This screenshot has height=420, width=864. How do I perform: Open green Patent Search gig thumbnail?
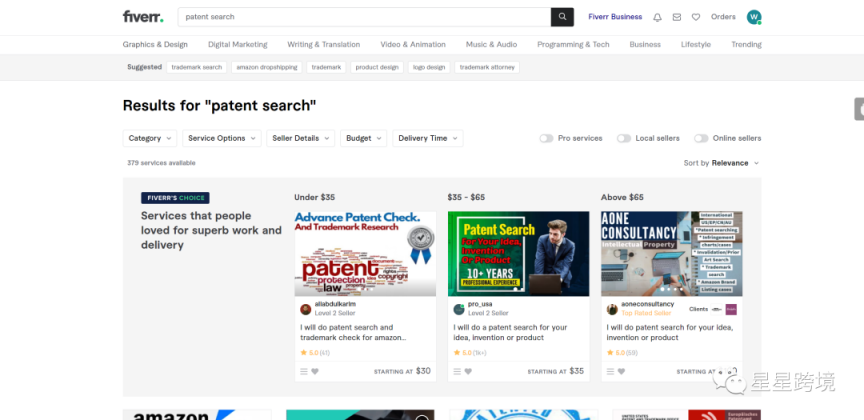tap(519, 254)
